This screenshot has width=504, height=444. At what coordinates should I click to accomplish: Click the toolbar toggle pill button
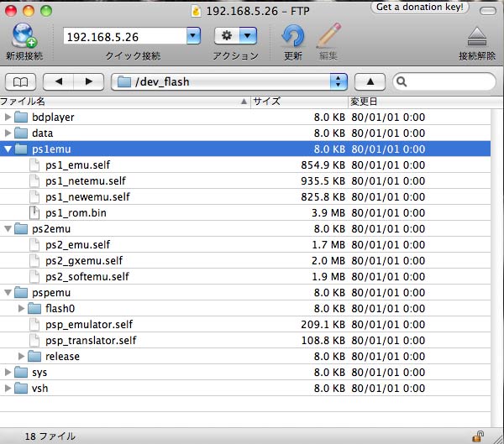tap(487, 11)
